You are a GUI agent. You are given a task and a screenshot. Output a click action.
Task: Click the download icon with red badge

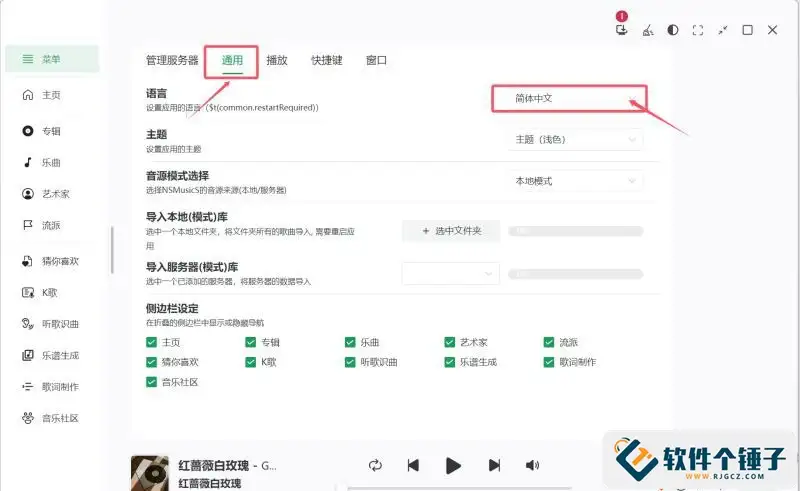(620, 31)
